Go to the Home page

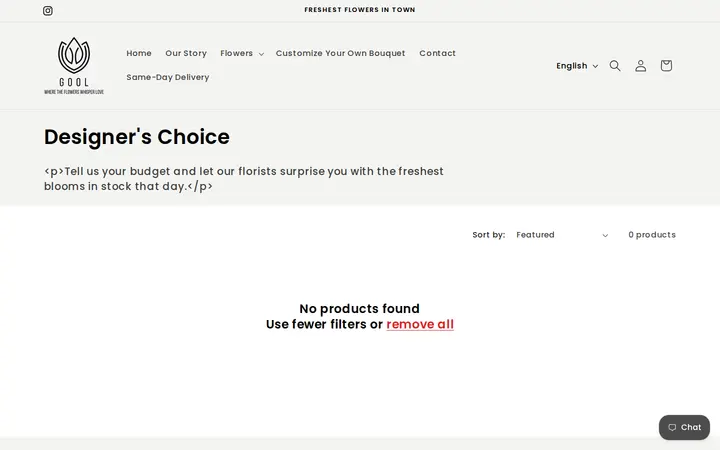point(139,53)
